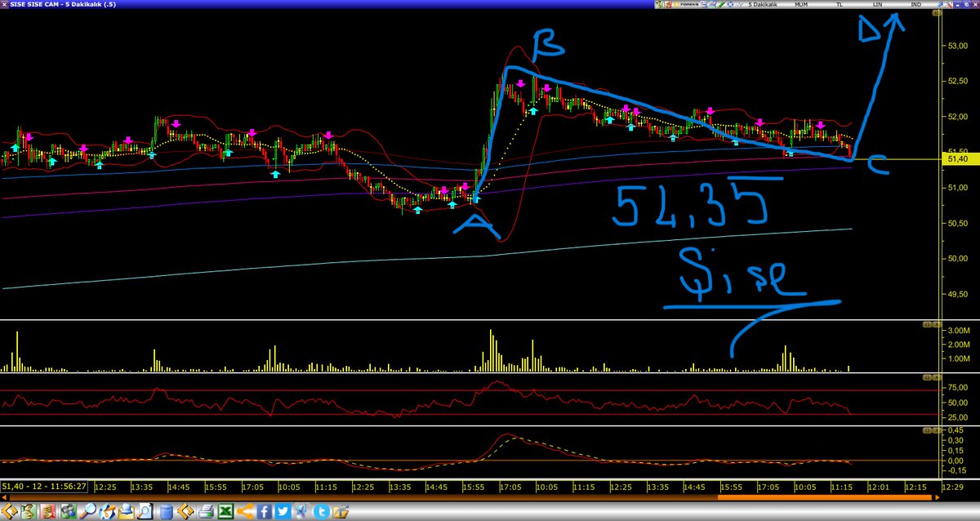
Task: Click the 49,50 price axis label
Action: pos(957,293)
